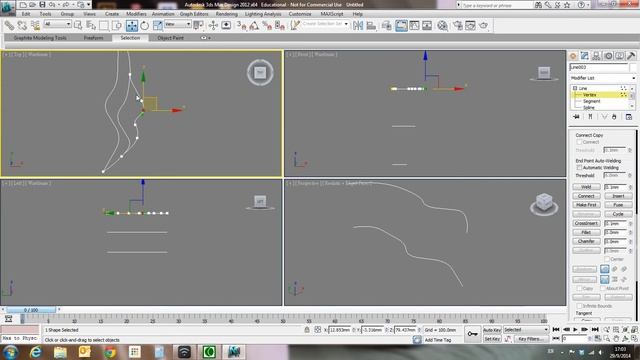Toggle Set Key animation mode
The width and height of the screenshot is (640, 360).
coord(492,339)
